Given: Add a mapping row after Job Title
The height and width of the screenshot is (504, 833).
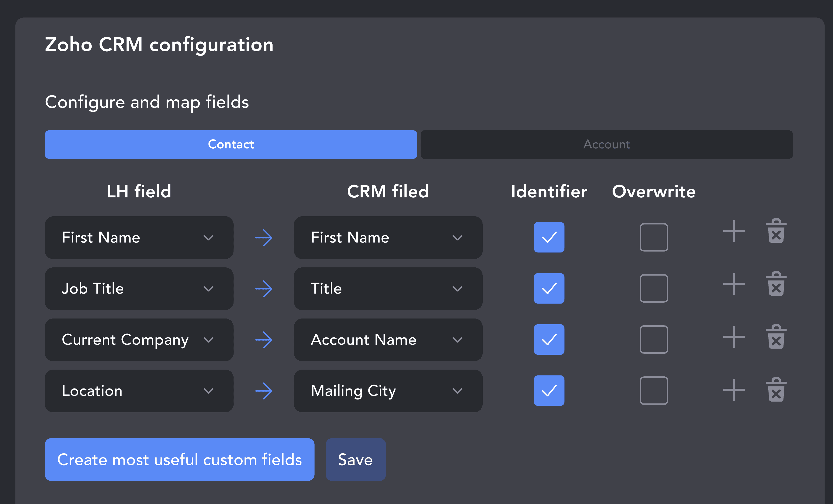Looking at the screenshot, I should click(x=734, y=284).
